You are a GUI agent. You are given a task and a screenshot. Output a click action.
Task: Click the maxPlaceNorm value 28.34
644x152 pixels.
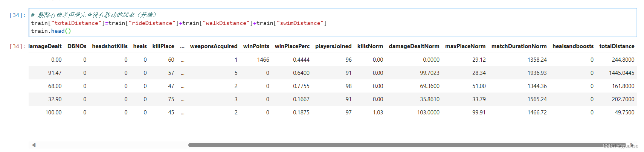(479, 73)
